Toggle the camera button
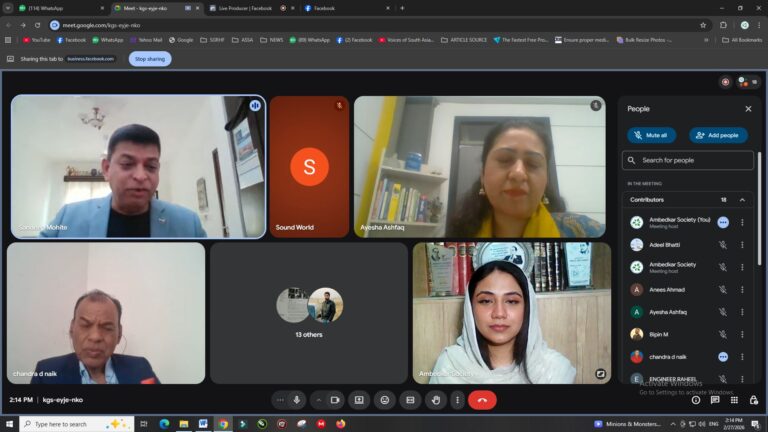768x432 pixels. [x=335, y=400]
